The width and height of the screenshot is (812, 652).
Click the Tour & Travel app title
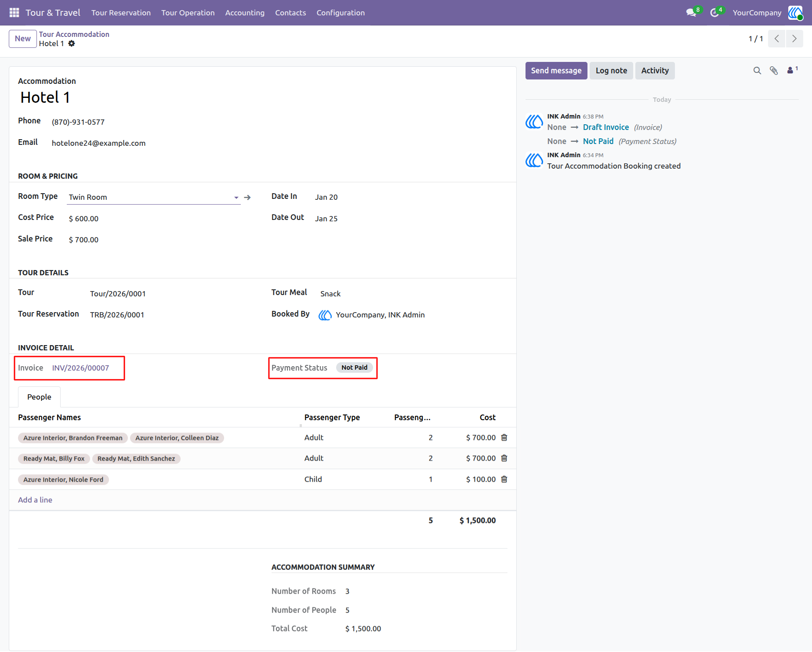[53, 13]
